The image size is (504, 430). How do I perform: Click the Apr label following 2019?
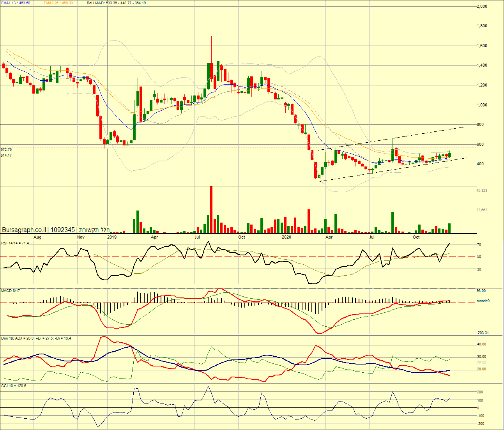click(x=154, y=237)
